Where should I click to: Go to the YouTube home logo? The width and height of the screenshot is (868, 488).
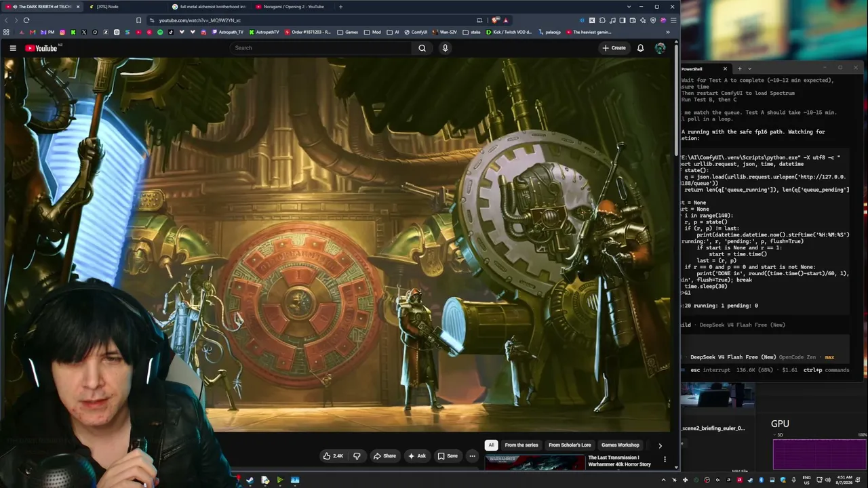pos(42,48)
